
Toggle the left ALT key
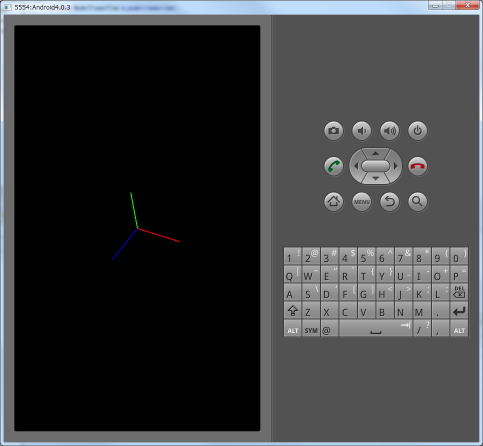pos(292,329)
